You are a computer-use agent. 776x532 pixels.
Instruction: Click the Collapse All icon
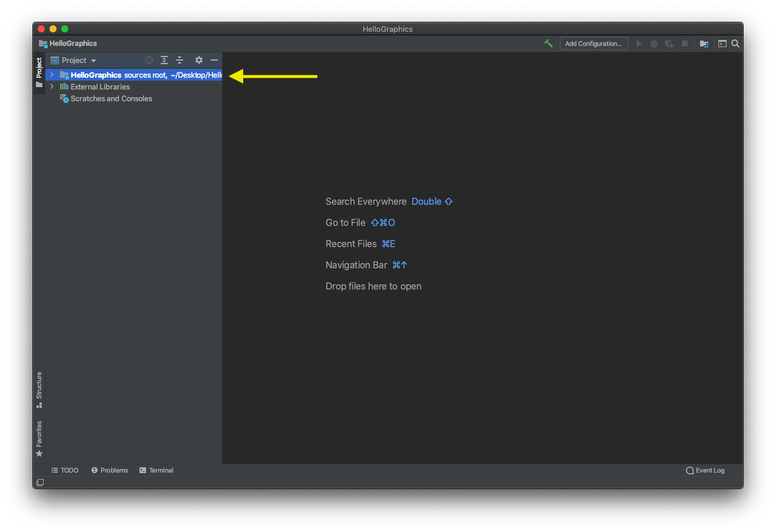(x=180, y=60)
